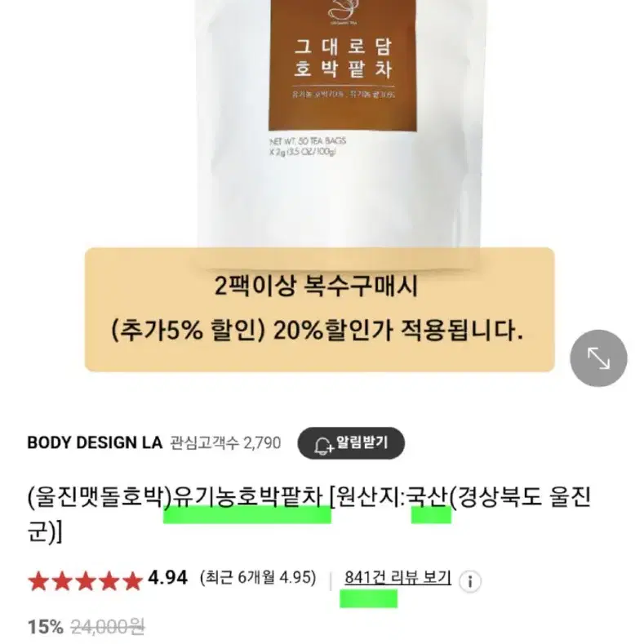
Task: Click the first red rating star
Action: coord(38,581)
